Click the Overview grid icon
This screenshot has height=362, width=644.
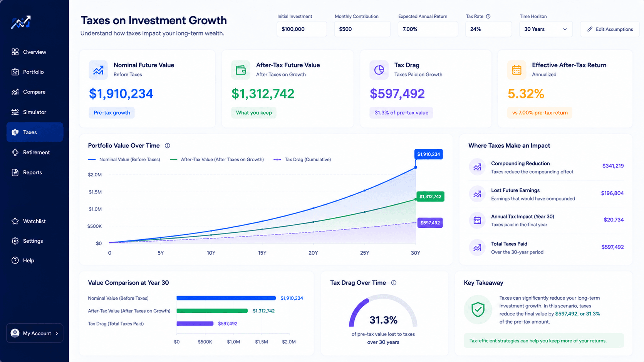tap(15, 52)
